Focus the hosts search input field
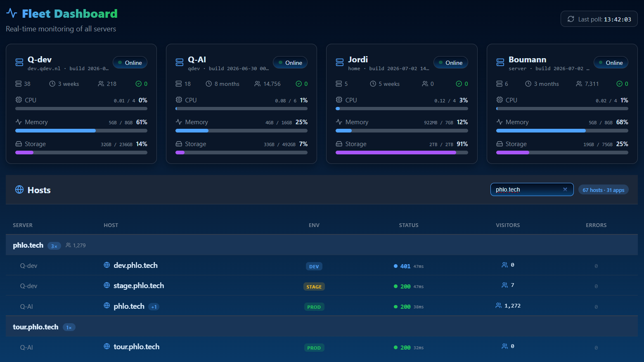Screen dimensions: 644x362 [x=532, y=189]
